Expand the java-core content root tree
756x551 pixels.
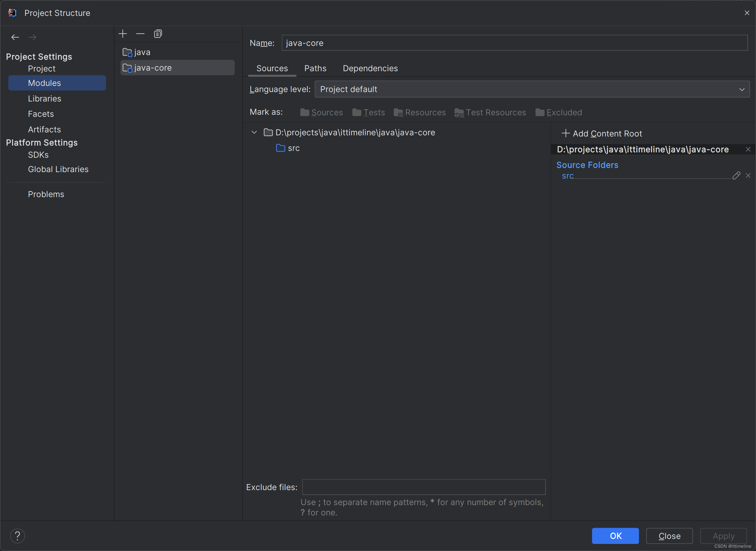255,132
